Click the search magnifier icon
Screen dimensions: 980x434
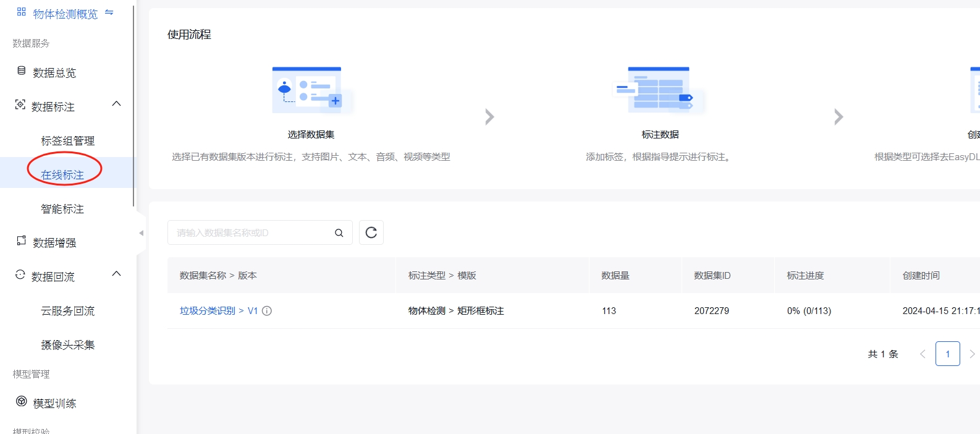pos(339,233)
